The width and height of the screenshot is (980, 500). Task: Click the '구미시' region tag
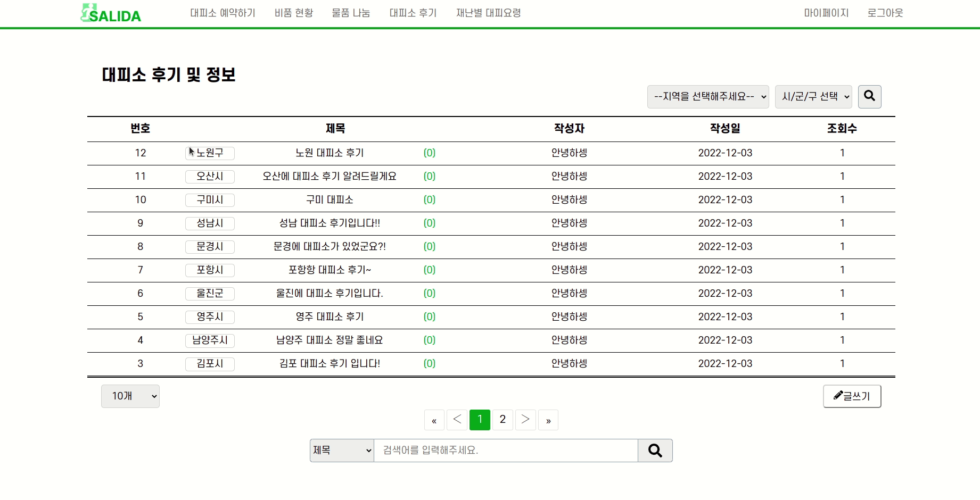(210, 200)
